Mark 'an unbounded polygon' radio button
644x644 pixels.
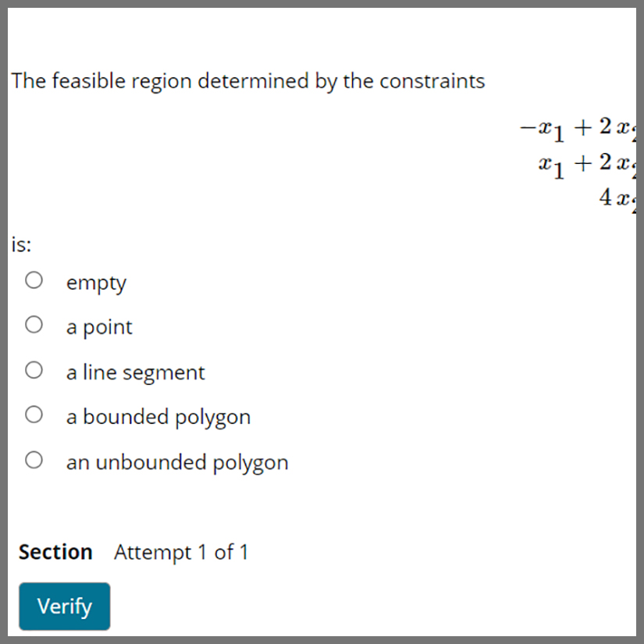click(34, 461)
